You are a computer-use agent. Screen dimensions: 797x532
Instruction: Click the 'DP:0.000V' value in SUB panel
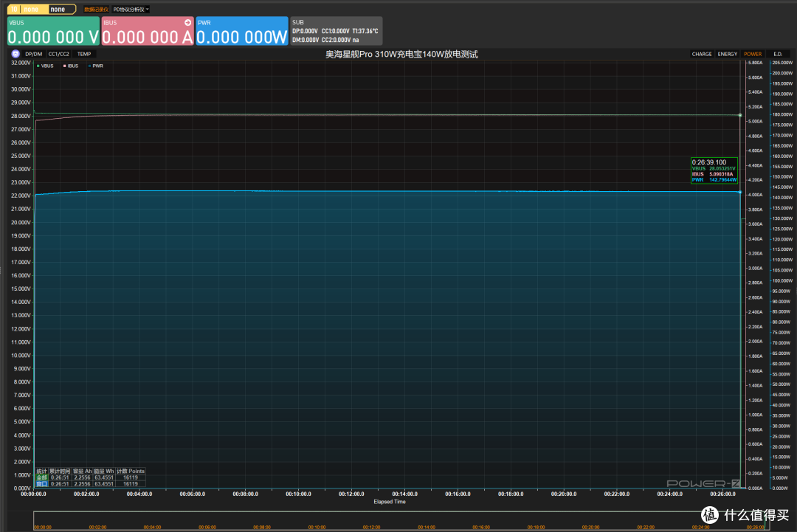pos(305,32)
